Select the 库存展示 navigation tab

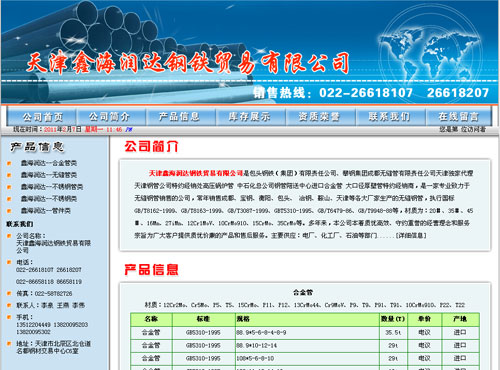(249, 117)
